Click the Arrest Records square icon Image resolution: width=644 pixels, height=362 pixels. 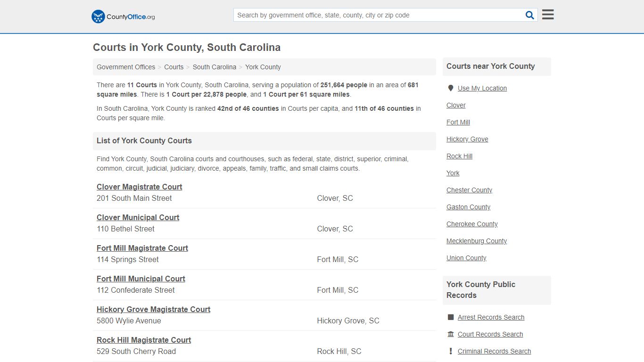coord(451,317)
